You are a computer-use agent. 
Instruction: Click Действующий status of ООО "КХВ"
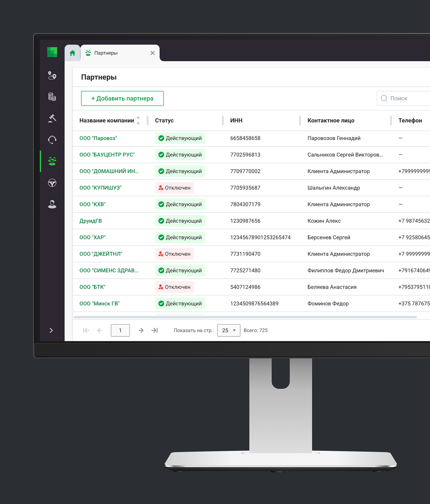pos(180,204)
